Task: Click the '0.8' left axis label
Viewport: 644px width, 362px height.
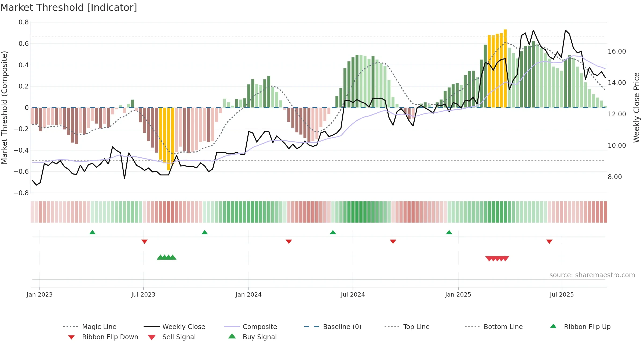Action: [24, 22]
